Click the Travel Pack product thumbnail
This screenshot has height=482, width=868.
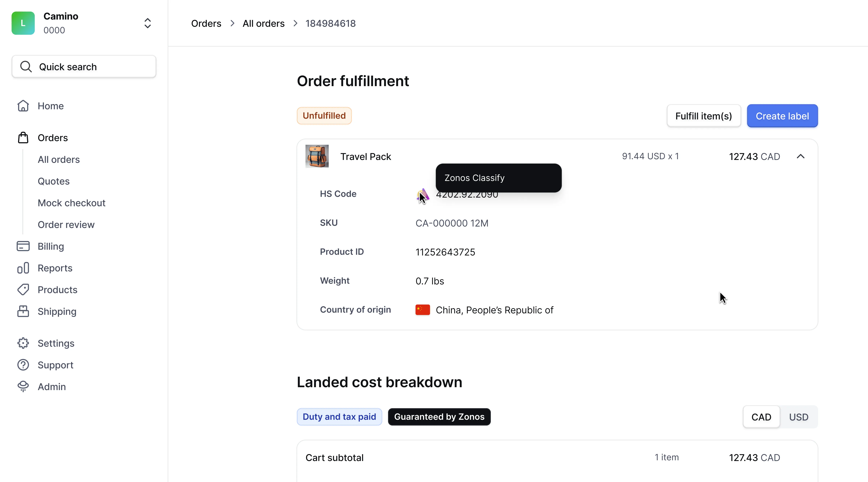(317, 156)
